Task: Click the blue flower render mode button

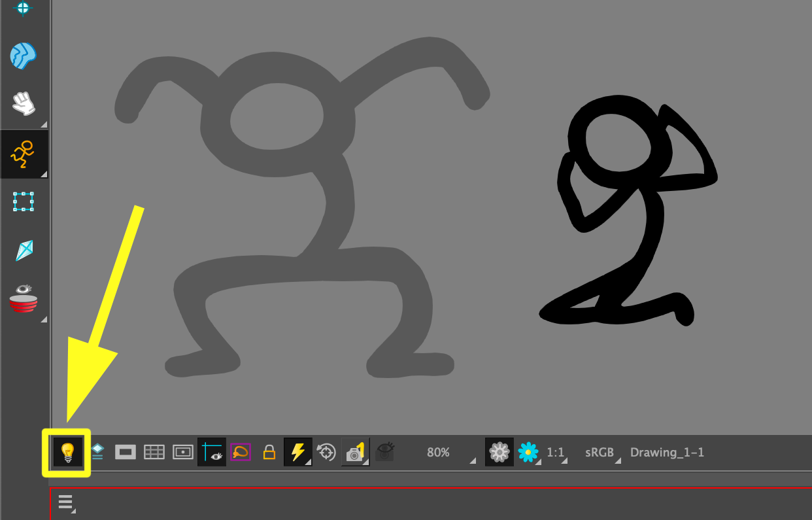Action: (x=528, y=452)
